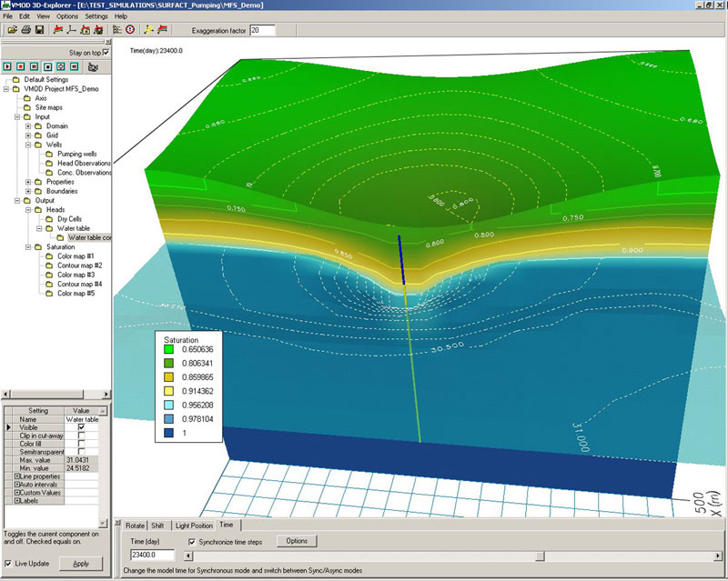Uncheck the Visible checkbox for Water table

81,427
